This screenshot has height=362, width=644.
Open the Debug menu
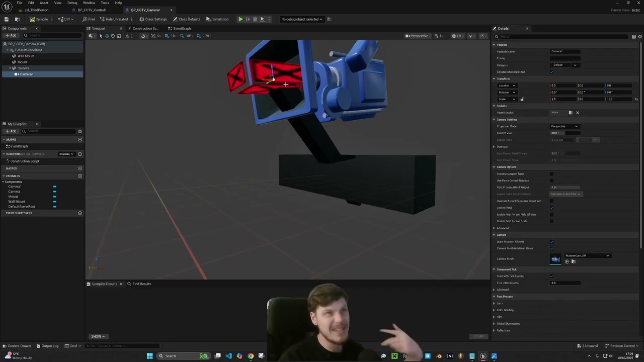72,3
